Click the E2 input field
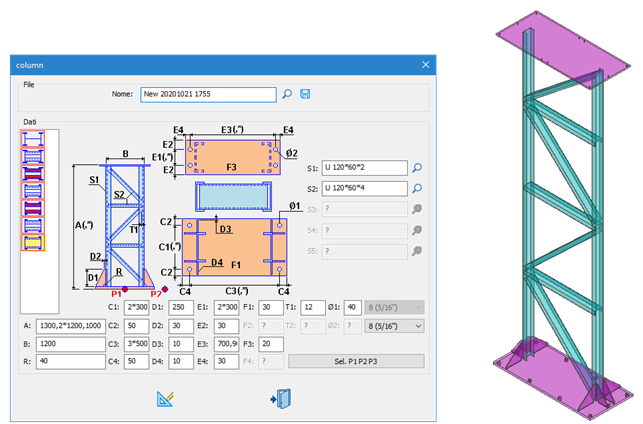The image size is (643, 424). [226, 326]
